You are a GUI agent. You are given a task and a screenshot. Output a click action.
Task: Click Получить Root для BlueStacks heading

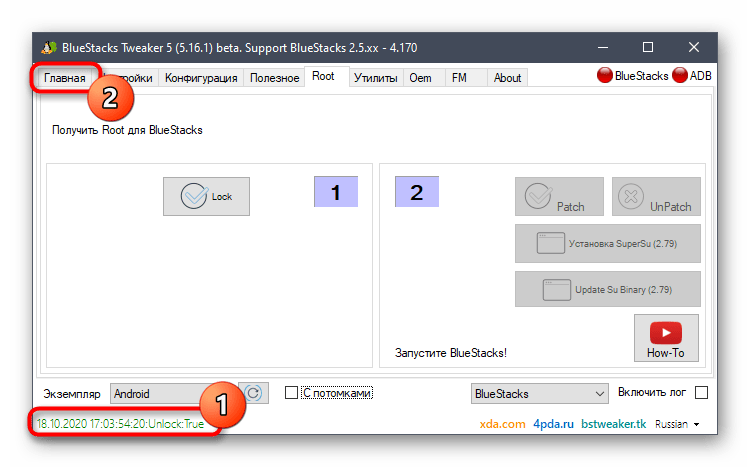[x=127, y=130]
